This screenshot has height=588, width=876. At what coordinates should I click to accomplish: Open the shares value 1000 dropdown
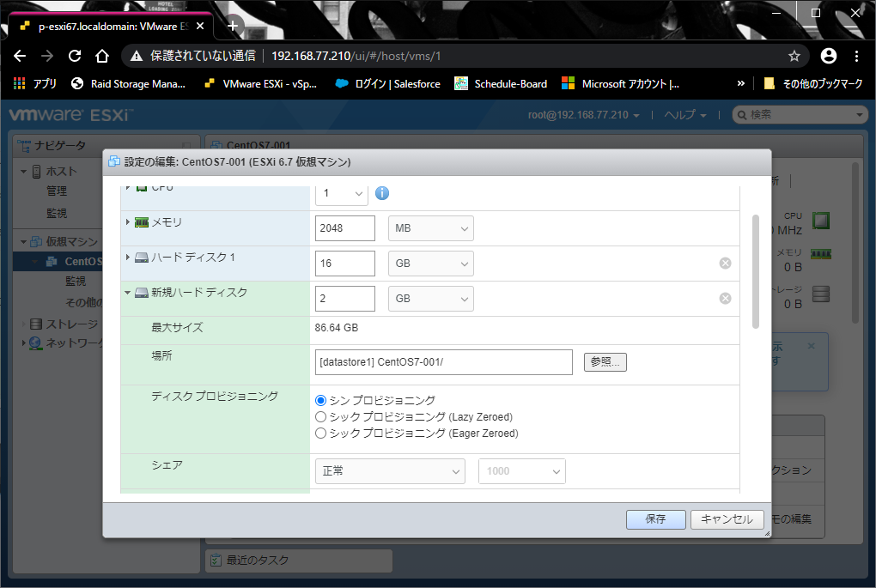coord(522,471)
